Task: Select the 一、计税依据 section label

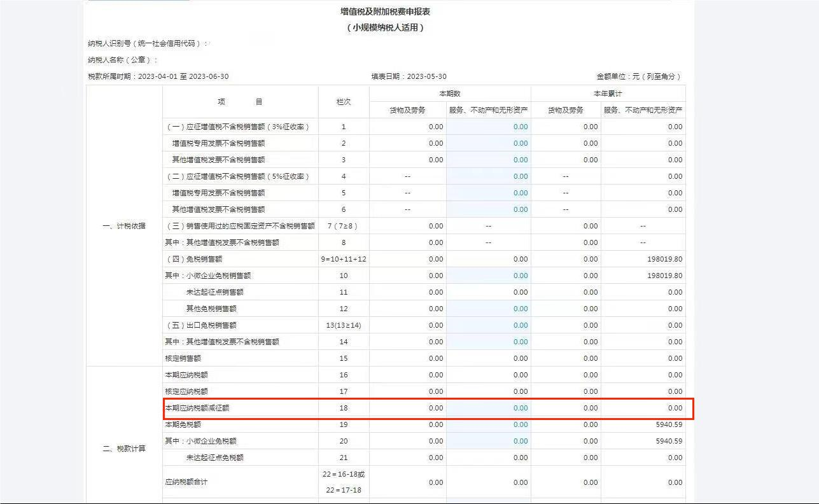Action: [x=124, y=226]
